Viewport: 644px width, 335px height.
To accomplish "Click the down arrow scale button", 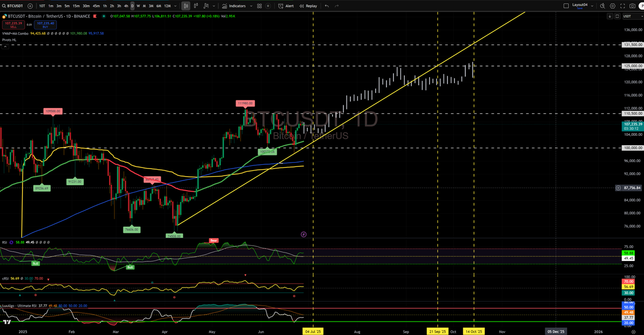I will (610, 16).
